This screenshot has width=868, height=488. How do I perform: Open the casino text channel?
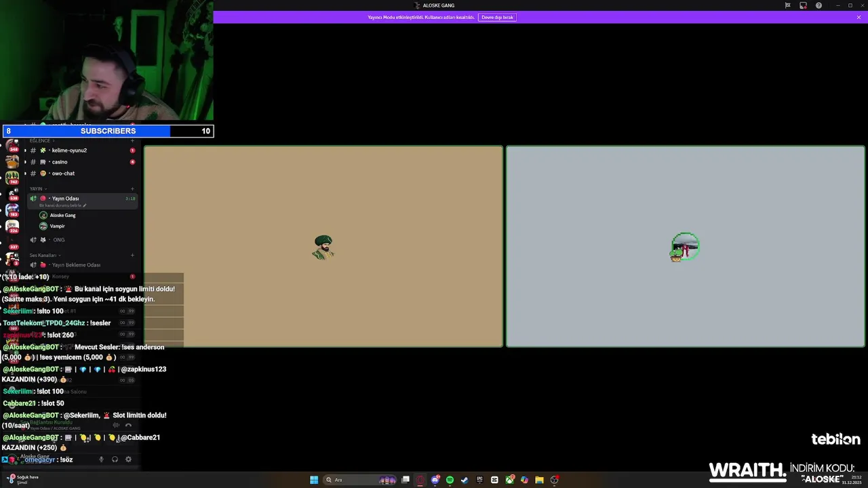pos(81,162)
